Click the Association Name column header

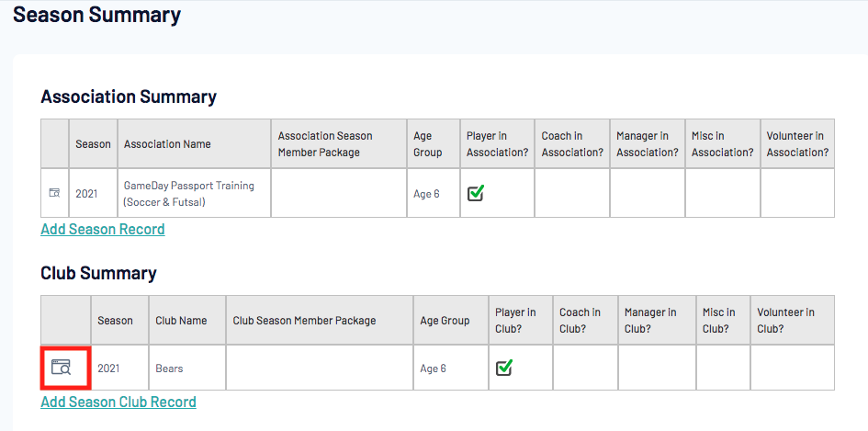167,144
